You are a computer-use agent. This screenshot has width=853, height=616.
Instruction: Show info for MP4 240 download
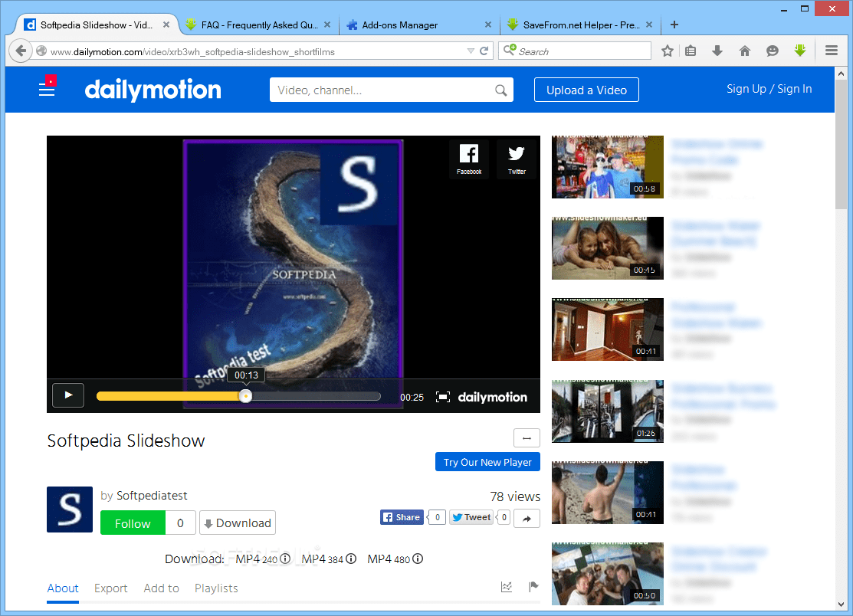285,559
